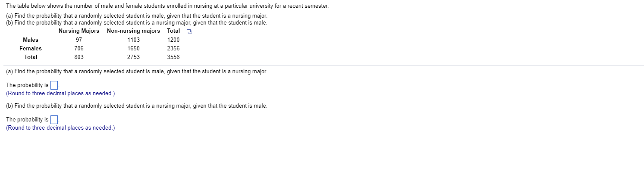The height and width of the screenshot is (174, 644).
Task: Click the cell with value 1103
Action: pos(133,40)
